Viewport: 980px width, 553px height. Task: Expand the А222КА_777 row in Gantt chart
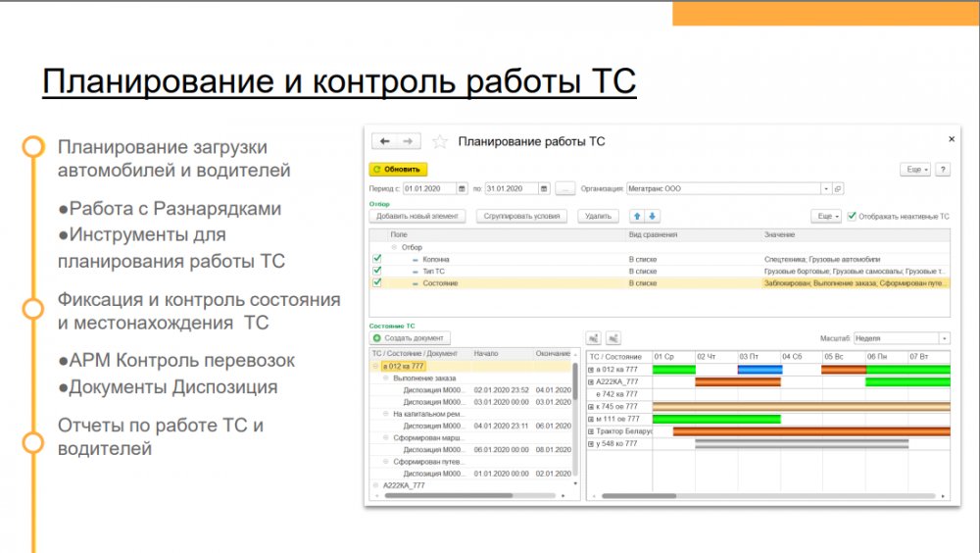pos(591,381)
